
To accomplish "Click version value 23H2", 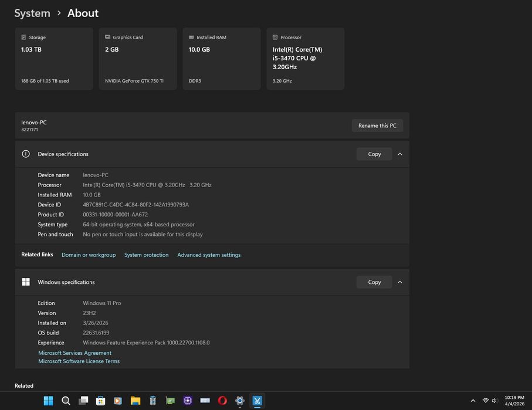I will click(x=89, y=313).
